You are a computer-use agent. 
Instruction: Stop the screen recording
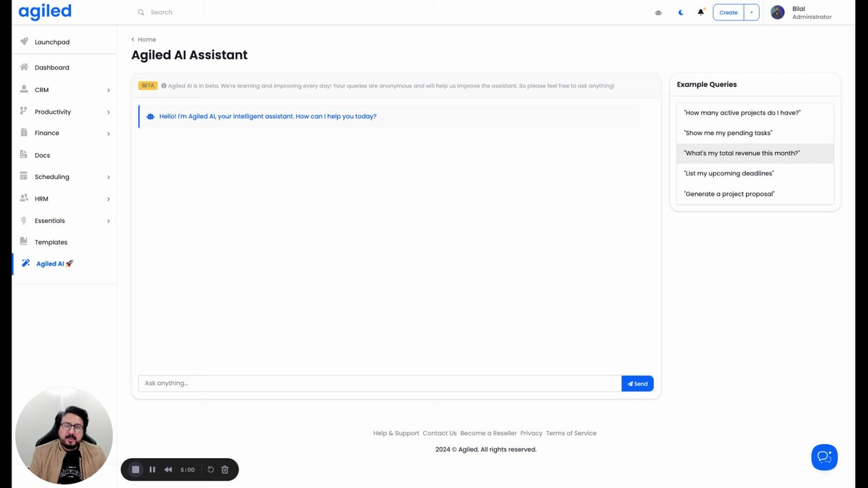click(x=136, y=470)
